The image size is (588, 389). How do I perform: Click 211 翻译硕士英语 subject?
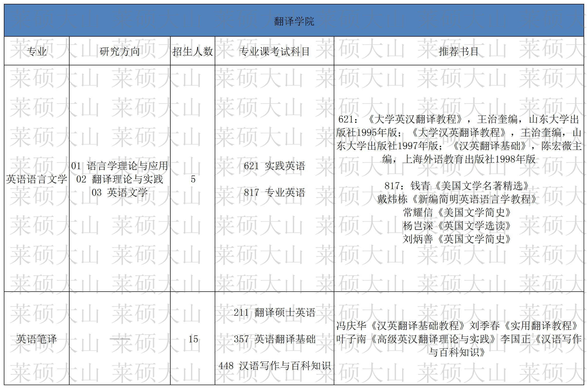(275, 312)
